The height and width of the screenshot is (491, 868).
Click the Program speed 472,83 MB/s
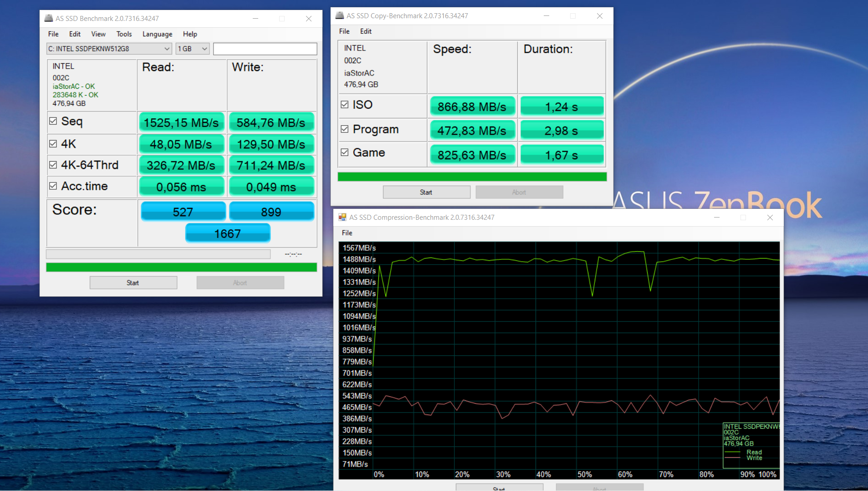[472, 131]
